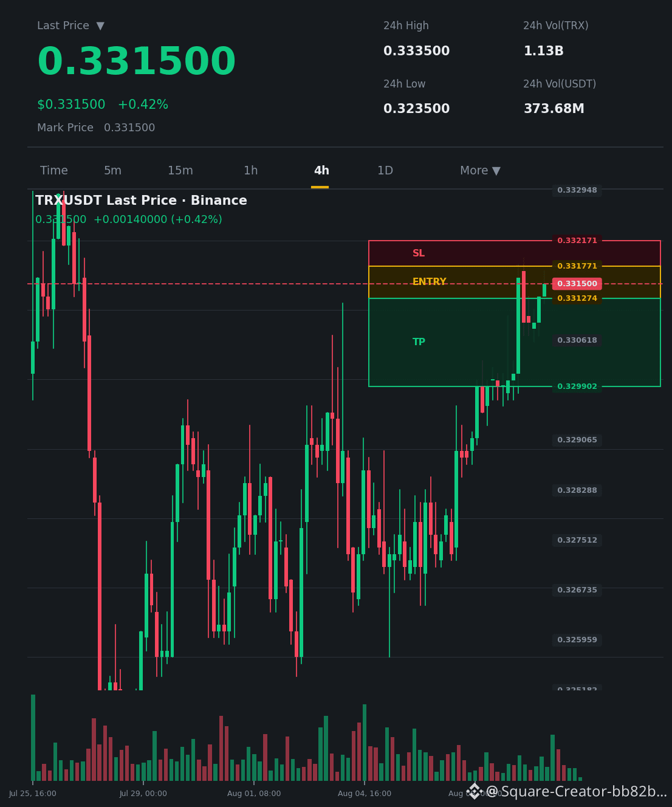Click the 24h Vol(USDT) value 373.68M
The height and width of the screenshot is (807, 672).
(x=554, y=109)
